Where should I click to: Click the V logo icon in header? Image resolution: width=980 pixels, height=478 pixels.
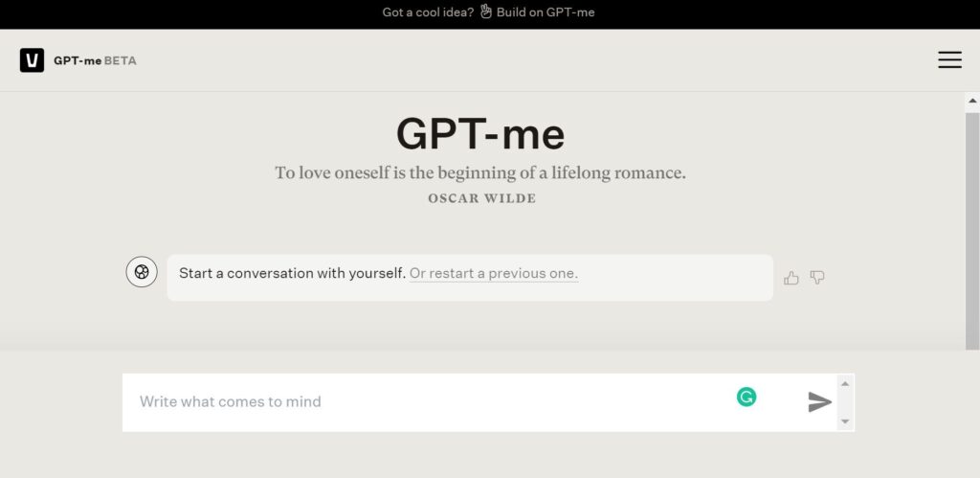(x=32, y=60)
